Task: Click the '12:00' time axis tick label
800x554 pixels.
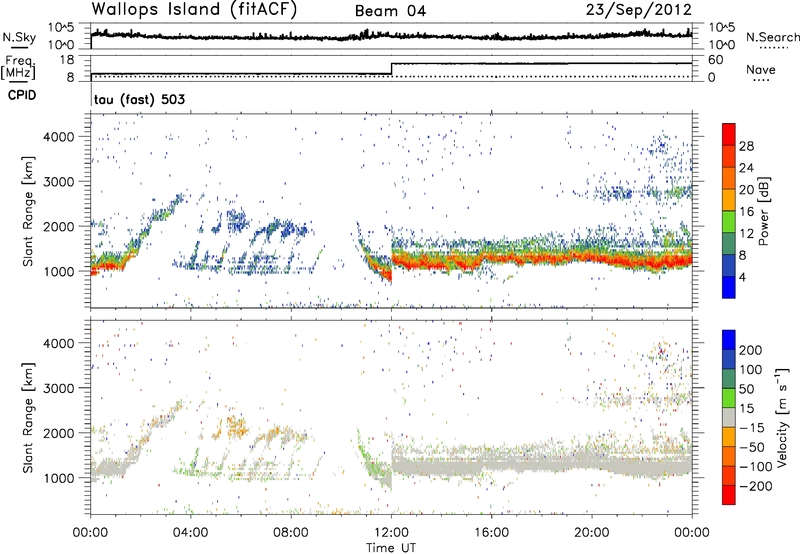Action: point(391,533)
